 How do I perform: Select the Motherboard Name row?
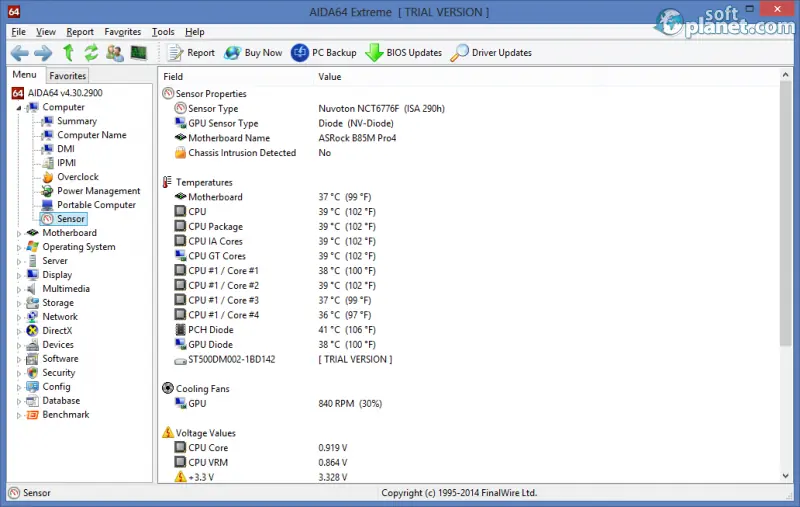click(468, 138)
